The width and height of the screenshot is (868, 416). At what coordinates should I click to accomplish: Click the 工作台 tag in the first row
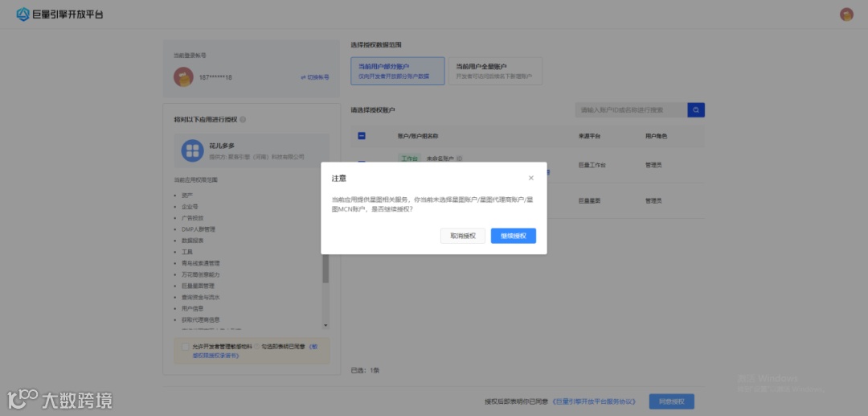tap(409, 159)
